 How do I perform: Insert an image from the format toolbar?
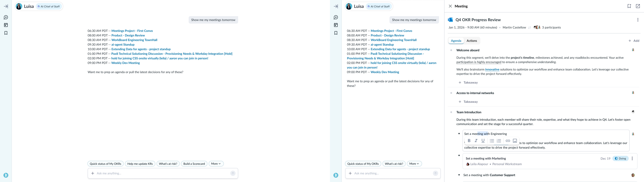(515, 141)
